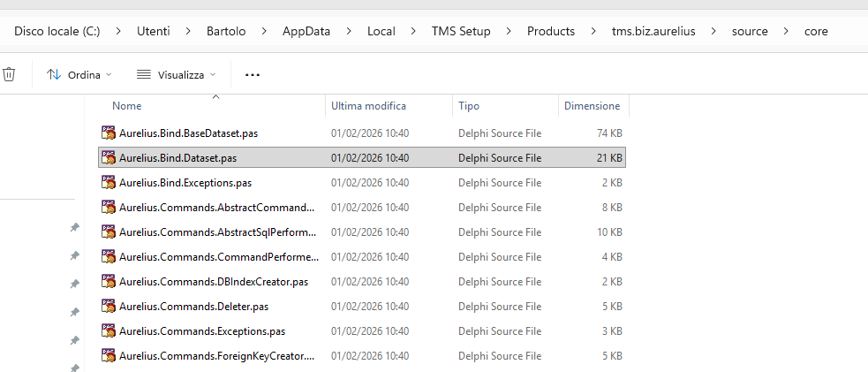Image resolution: width=868 pixels, height=372 pixels.
Task: Sort by the Ultima modifica column header
Action: 368,106
